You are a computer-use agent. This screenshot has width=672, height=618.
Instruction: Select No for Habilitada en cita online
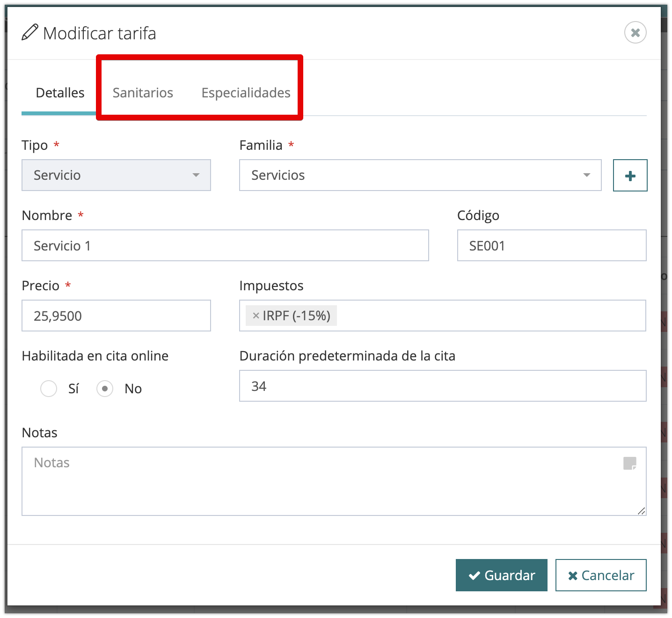[105, 389]
